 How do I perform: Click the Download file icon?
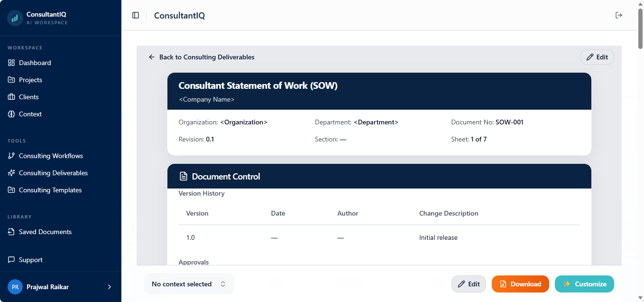[x=504, y=284]
